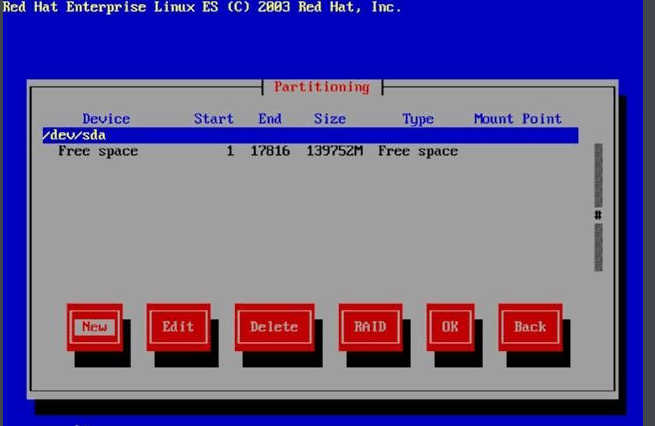
Task: Click the Device column header
Action: tap(106, 119)
